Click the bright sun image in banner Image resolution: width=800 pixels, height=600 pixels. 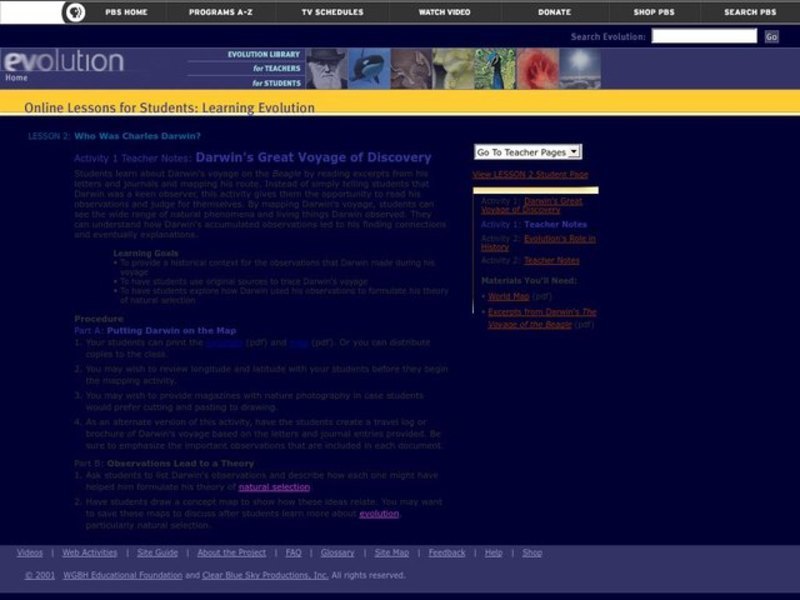579,69
